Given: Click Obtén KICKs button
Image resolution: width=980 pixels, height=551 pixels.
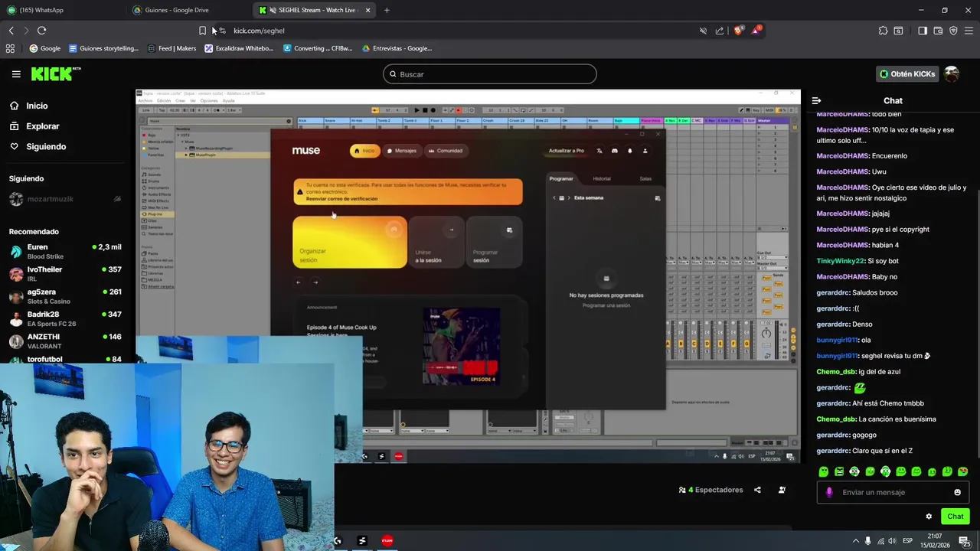Looking at the screenshot, I should [907, 74].
